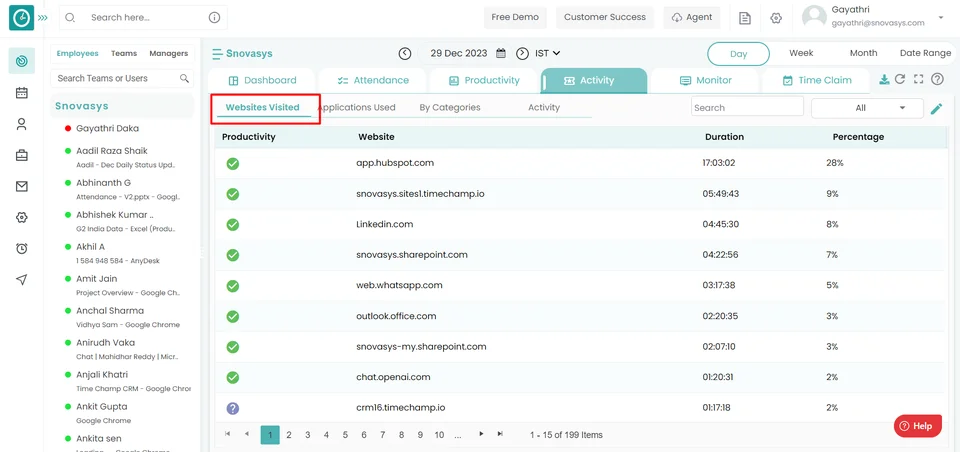
Task: Go to next date arrow
Action: [522, 53]
